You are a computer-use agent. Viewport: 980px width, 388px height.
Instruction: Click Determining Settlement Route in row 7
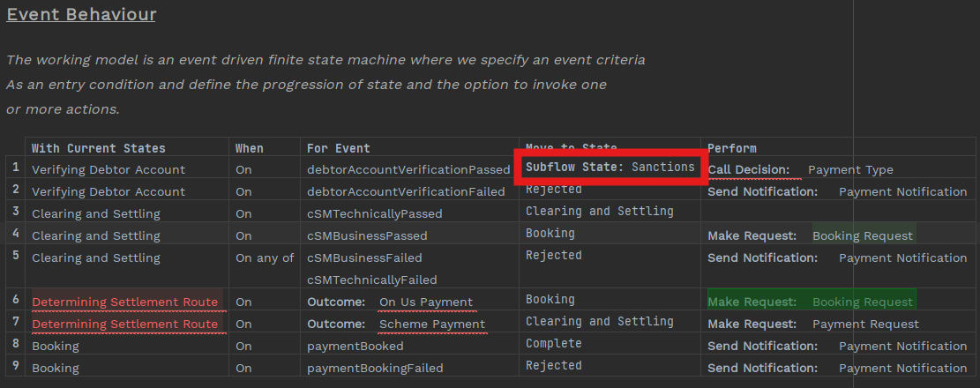click(x=124, y=324)
